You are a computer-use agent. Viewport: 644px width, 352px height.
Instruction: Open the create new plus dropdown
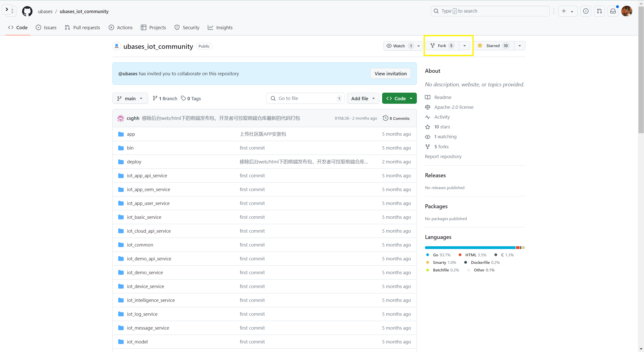[x=568, y=11]
